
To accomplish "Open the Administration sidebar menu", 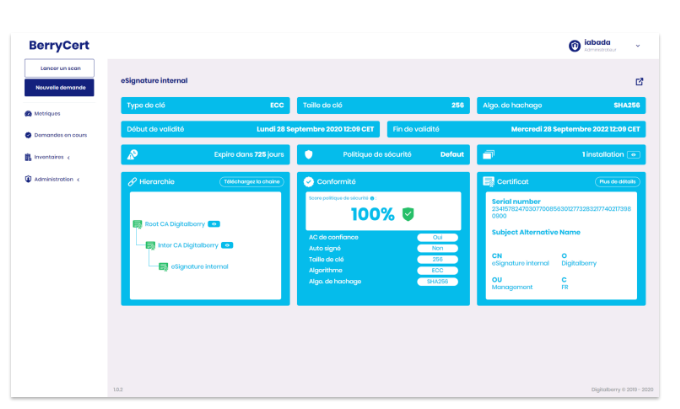I will click(x=53, y=179).
